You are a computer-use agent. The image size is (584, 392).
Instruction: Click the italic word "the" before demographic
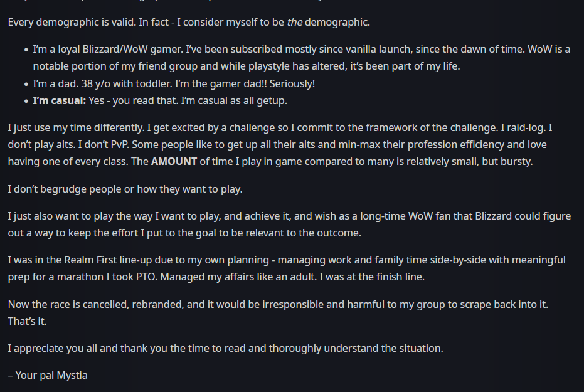point(295,23)
